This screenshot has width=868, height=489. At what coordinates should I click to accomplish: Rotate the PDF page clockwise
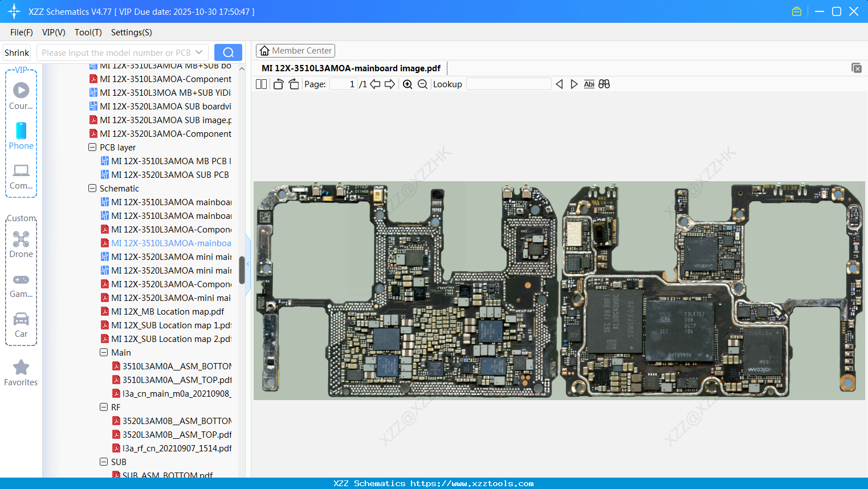[294, 84]
